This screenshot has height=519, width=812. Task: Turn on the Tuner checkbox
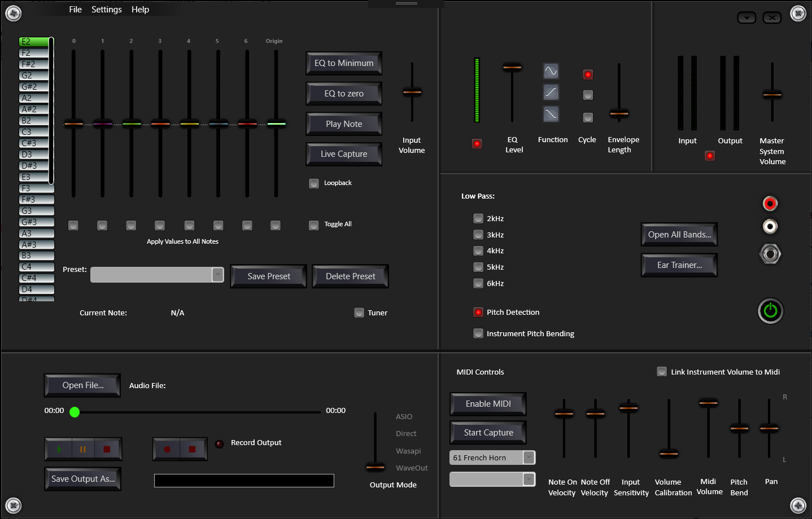[x=359, y=313]
